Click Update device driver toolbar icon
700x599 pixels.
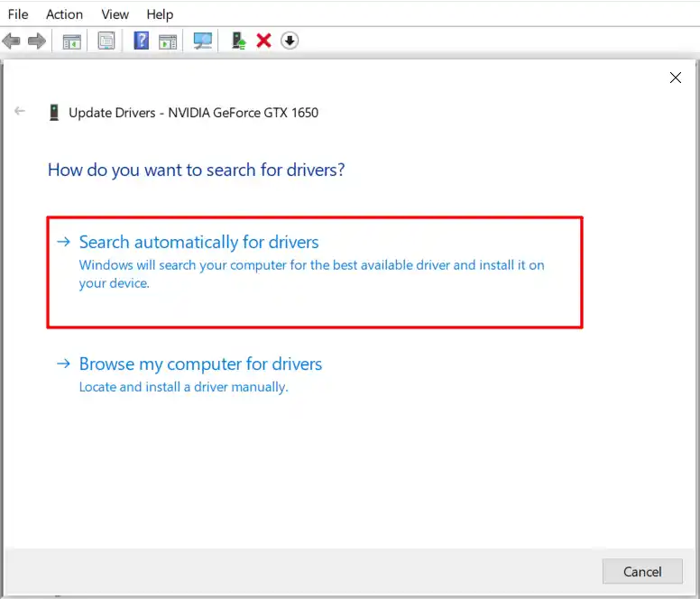point(239,41)
